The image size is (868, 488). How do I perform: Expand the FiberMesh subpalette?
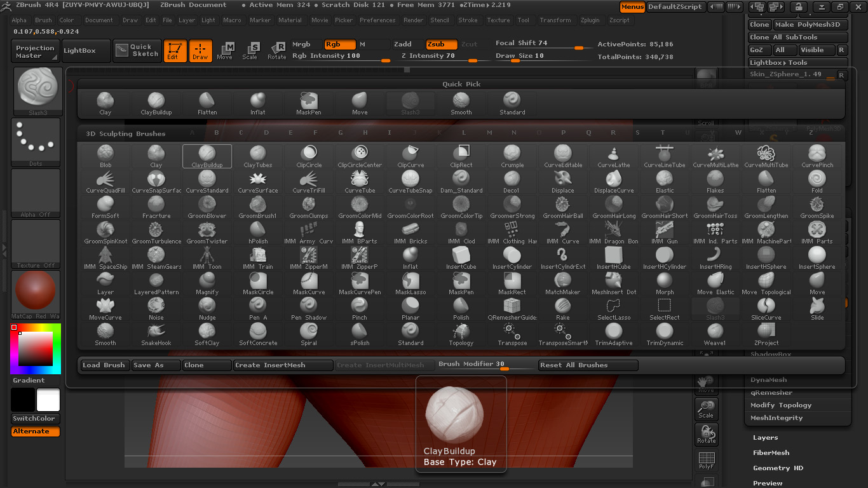pyautogui.click(x=771, y=453)
